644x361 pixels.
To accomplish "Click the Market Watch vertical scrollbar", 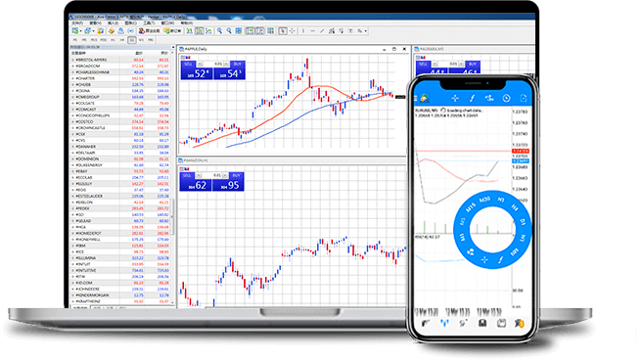I will (173, 177).
